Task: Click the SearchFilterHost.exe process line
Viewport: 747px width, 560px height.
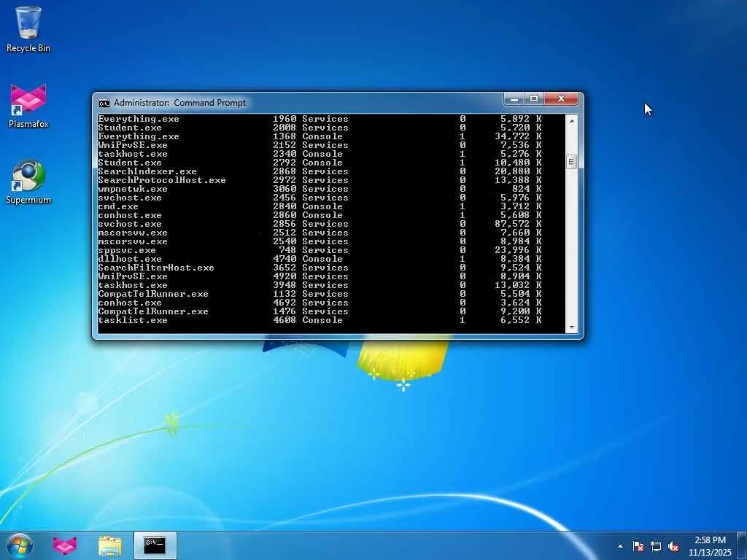Action: [320, 268]
